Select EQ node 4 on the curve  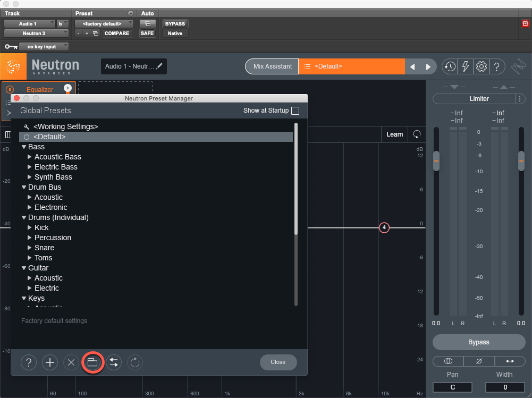tap(384, 227)
